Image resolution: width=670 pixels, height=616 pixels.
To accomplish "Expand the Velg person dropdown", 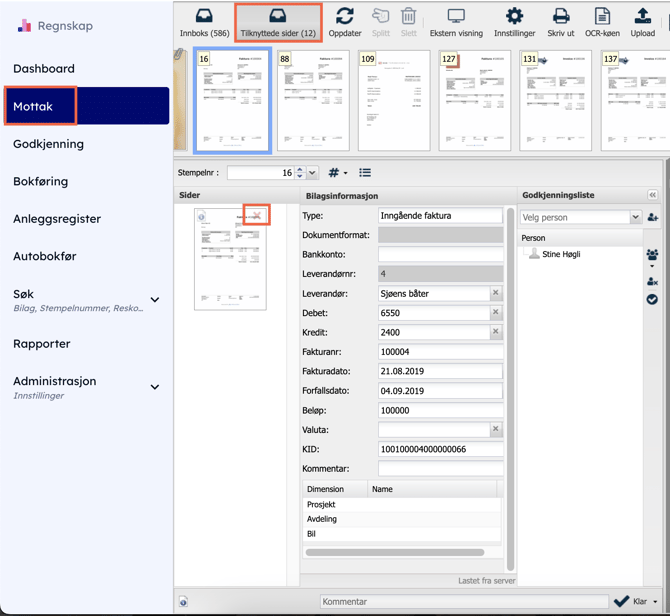I will (635, 217).
